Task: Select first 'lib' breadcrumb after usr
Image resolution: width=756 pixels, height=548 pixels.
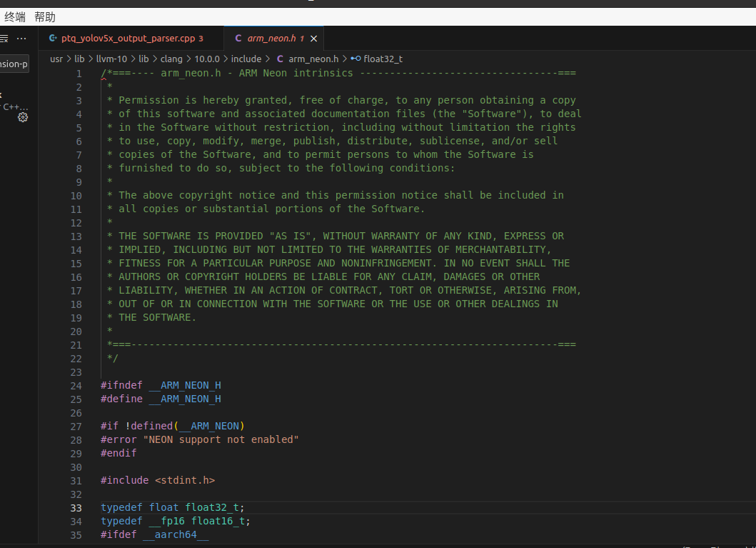Action: [79, 59]
